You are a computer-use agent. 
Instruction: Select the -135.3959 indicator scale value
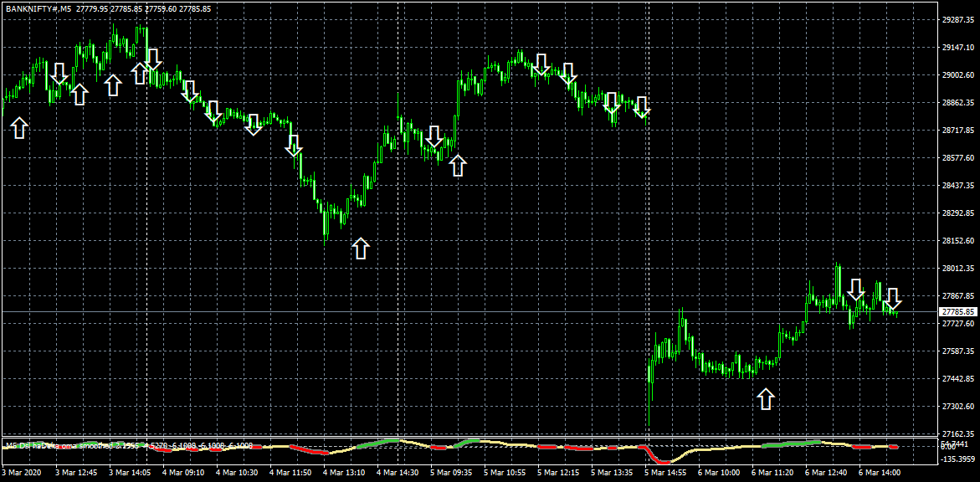958,459
